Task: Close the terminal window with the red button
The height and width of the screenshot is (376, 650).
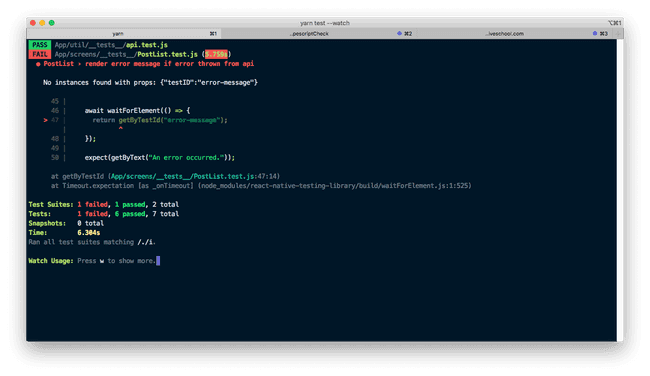Action: (x=33, y=23)
